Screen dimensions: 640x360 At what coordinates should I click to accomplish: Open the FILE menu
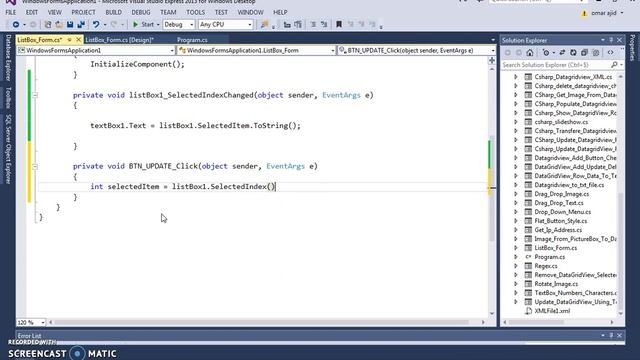11,12
